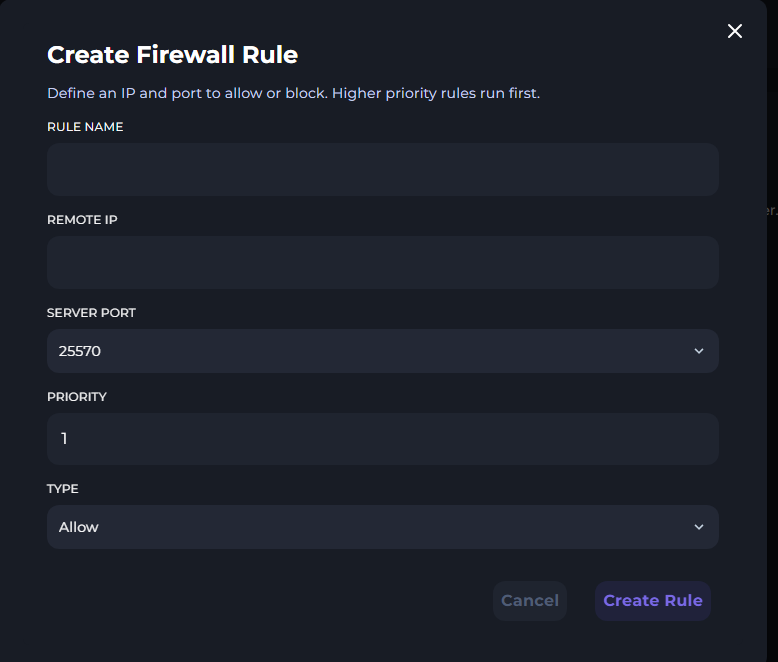Viewport: 778px width, 662px height.
Task: Click the Priority input field
Action: click(x=382, y=439)
